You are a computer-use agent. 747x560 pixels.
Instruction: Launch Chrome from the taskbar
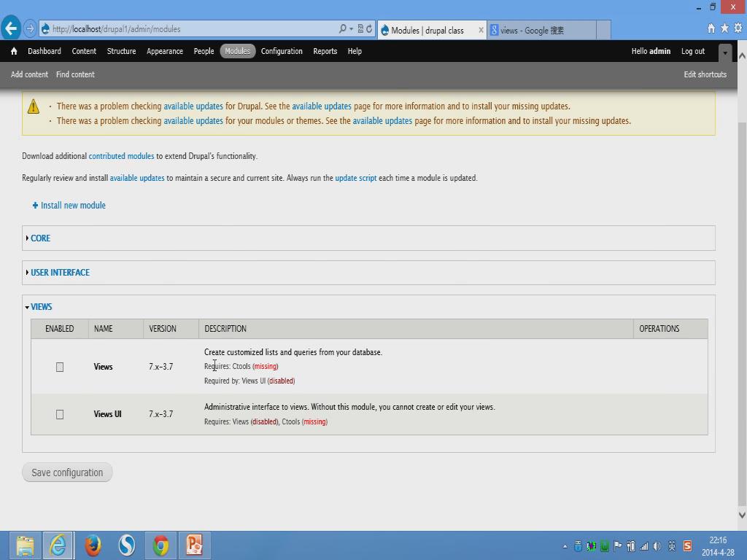(x=160, y=545)
